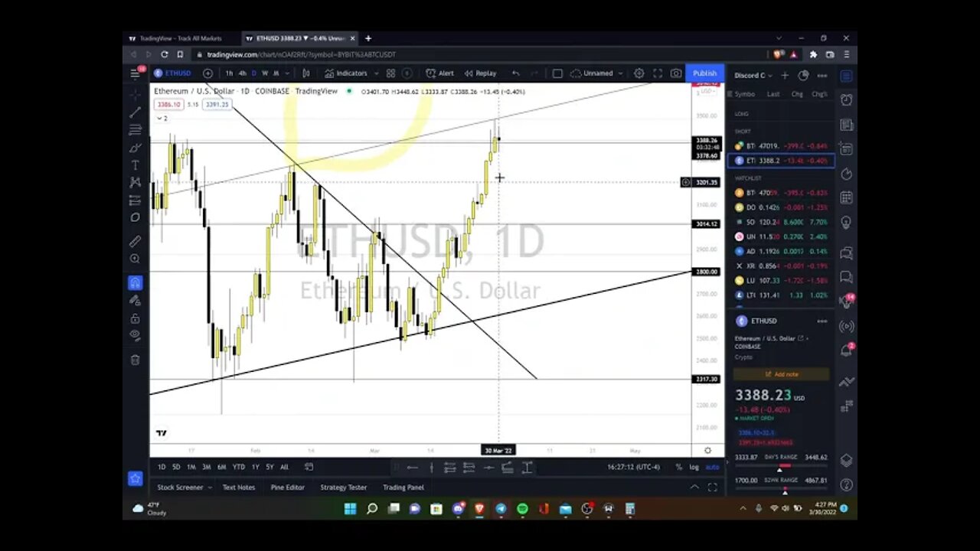
Task: Undo last chart action
Action: point(515,73)
